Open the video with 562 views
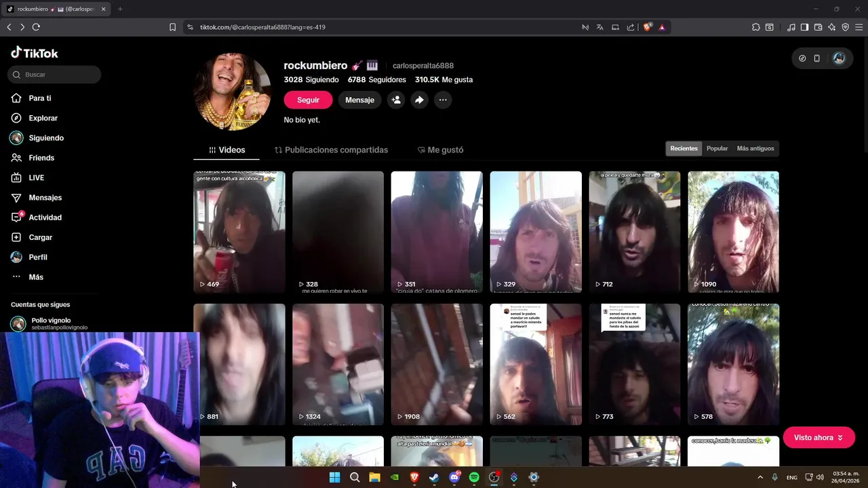The image size is (868, 488). pyautogui.click(x=536, y=364)
